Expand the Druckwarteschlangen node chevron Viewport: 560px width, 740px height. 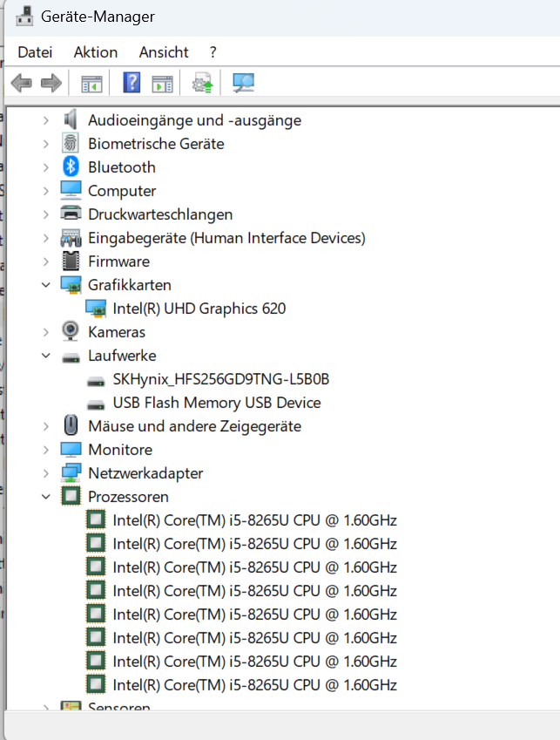[x=46, y=214]
